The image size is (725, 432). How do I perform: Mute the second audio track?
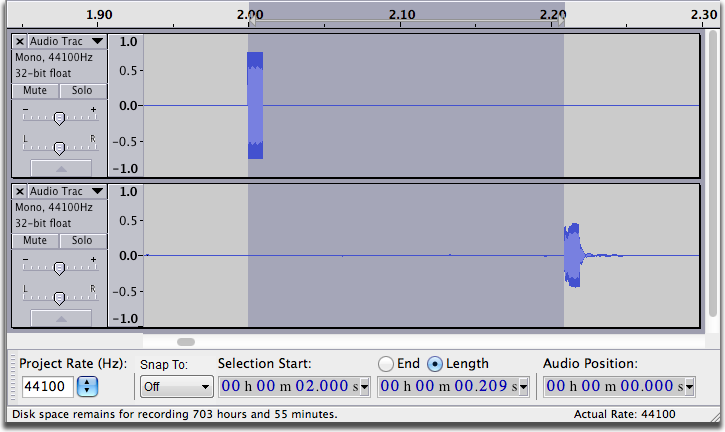[35, 241]
